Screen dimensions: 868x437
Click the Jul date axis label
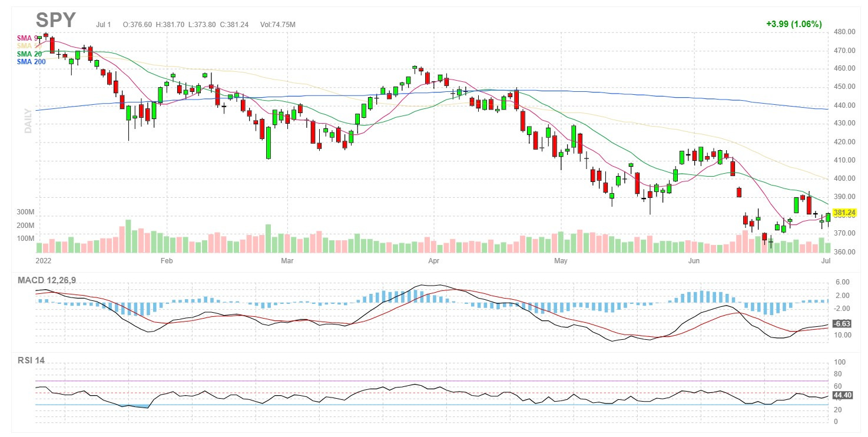tap(825, 260)
